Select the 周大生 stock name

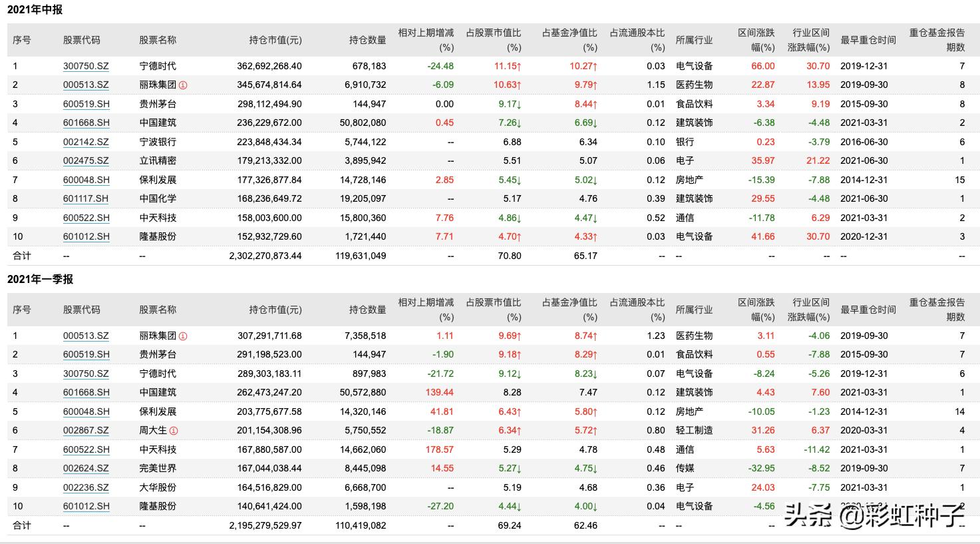[153, 430]
